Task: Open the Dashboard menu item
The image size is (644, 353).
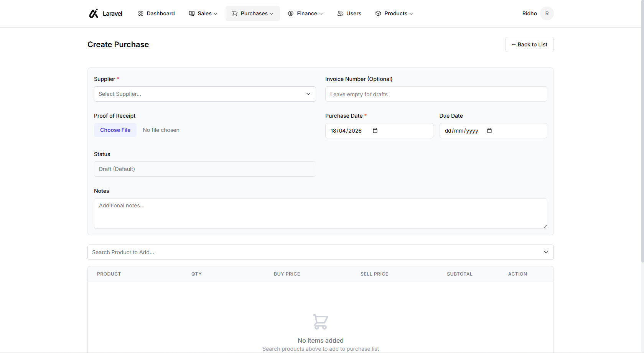Action: coord(156,13)
